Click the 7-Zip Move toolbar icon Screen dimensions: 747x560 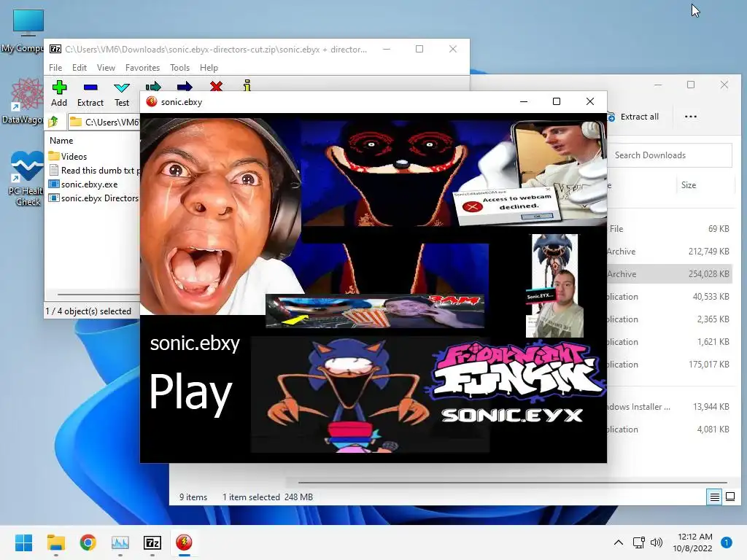185,86
